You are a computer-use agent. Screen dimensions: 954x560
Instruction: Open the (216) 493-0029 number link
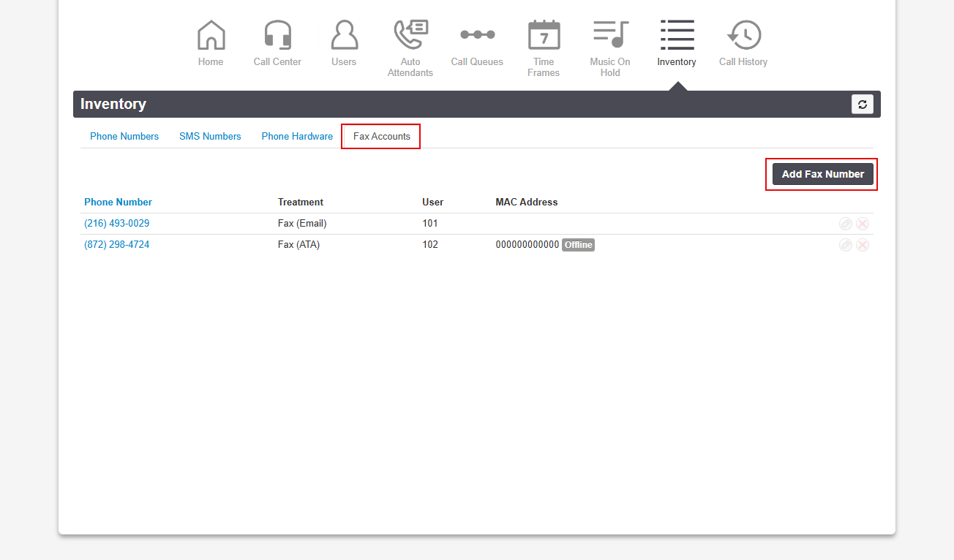(x=117, y=224)
